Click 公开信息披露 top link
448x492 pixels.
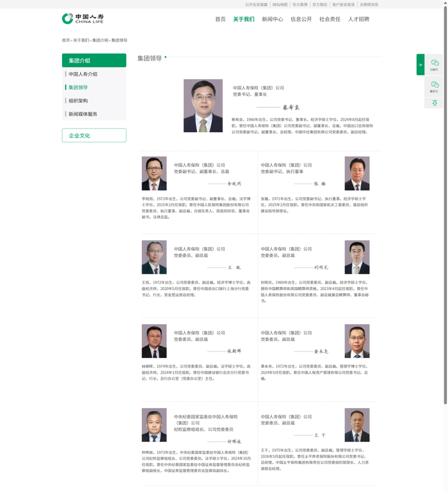[256, 5]
